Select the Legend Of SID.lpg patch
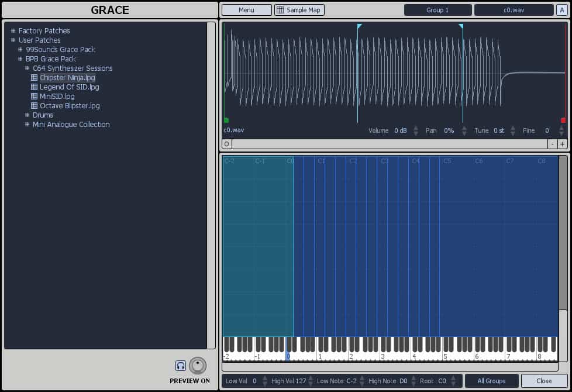572x392 pixels. 69,87
